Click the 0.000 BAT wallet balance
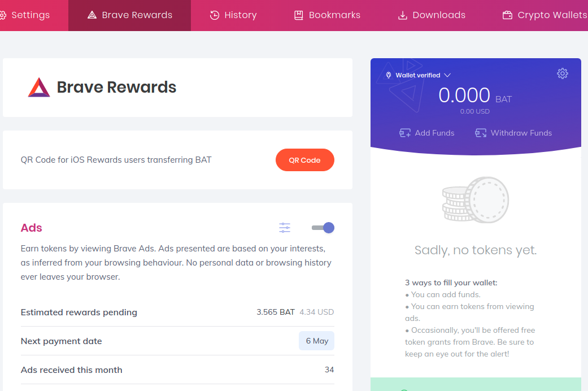588x391 pixels. pyautogui.click(x=464, y=95)
